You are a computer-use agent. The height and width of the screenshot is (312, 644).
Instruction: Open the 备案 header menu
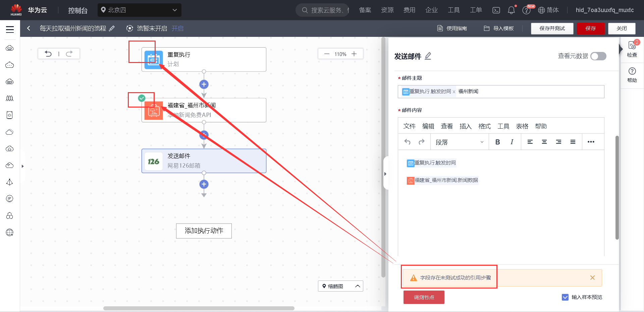365,10
